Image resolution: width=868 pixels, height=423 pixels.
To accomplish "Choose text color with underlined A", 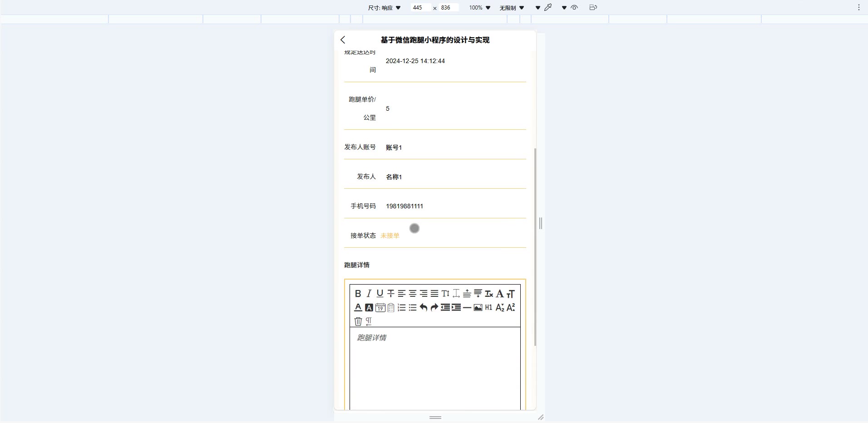I will (x=358, y=308).
